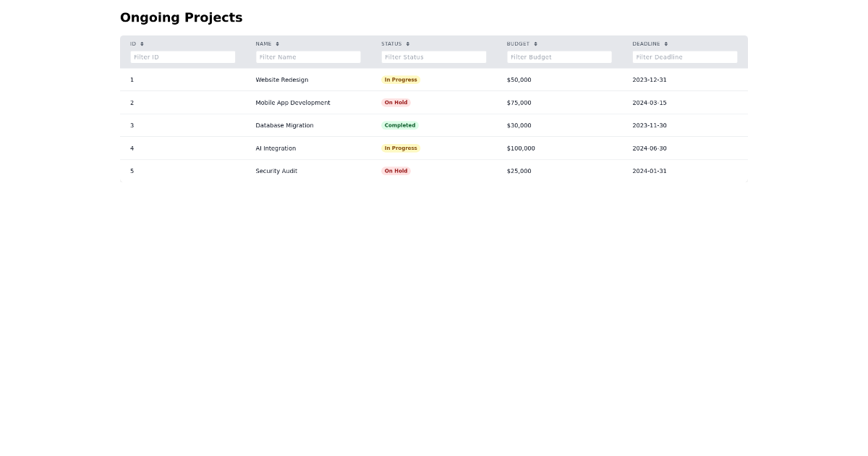
Task: Select the Completed badge for Database Migration
Action: (x=400, y=125)
